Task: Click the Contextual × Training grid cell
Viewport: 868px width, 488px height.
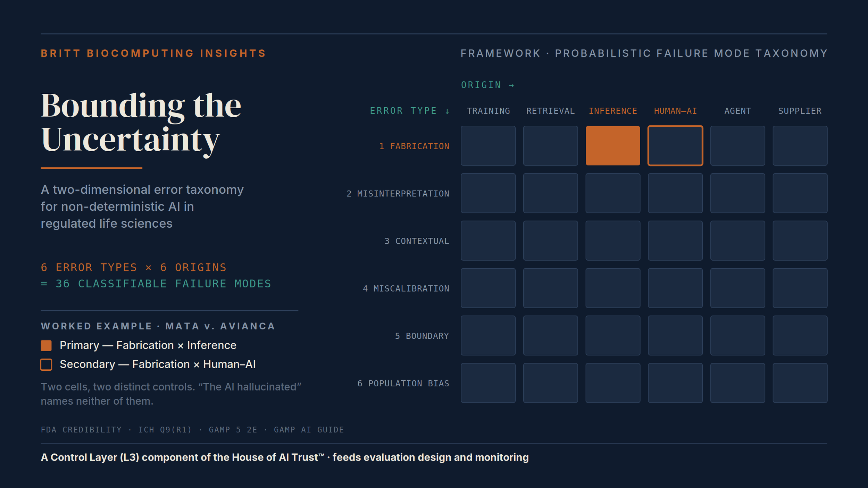Action: click(x=488, y=241)
